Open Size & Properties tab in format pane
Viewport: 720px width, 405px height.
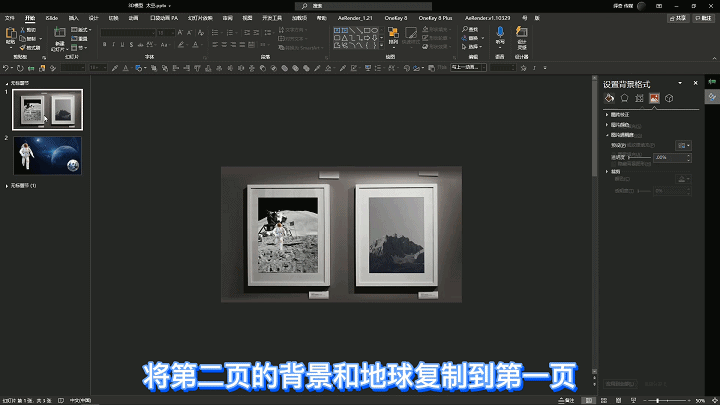click(x=639, y=98)
